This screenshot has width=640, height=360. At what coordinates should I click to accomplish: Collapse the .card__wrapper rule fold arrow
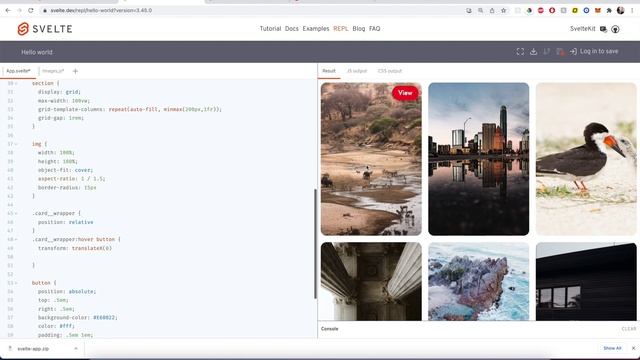tap(16, 213)
